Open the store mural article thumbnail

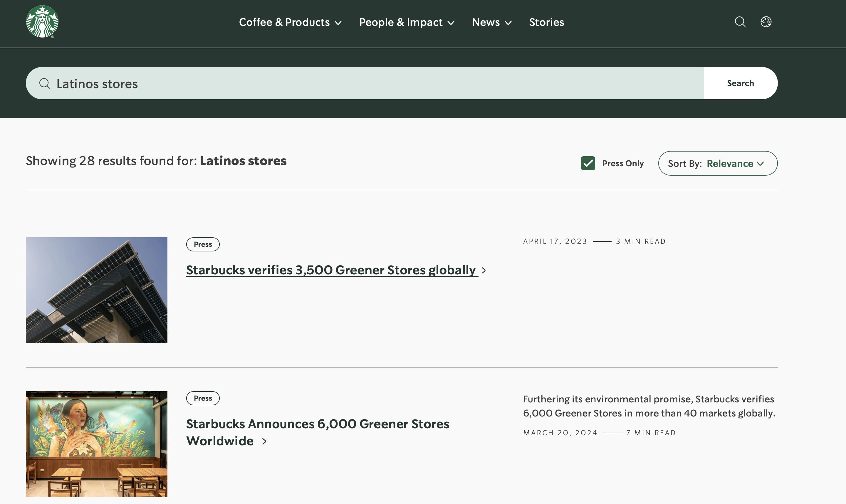(x=96, y=444)
